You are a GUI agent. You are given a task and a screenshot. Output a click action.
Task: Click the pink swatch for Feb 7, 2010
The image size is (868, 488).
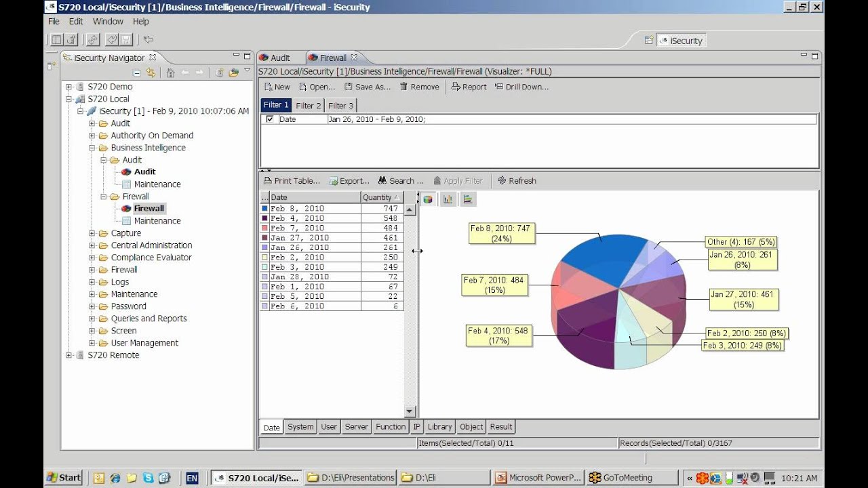tap(264, 228)
